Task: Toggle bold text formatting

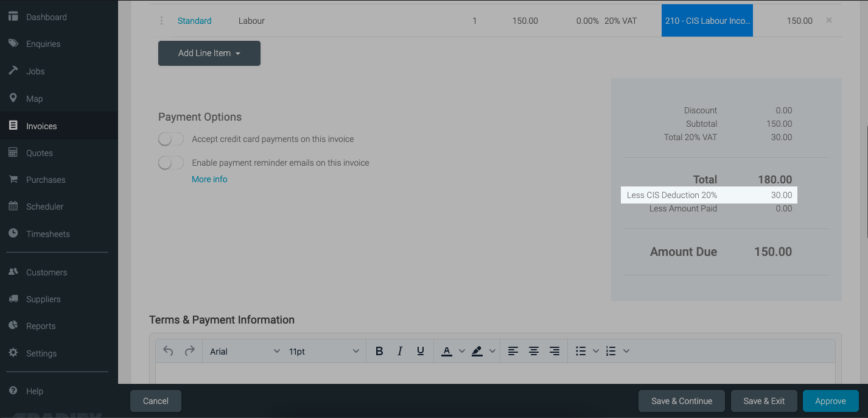Action: point(379,351)
